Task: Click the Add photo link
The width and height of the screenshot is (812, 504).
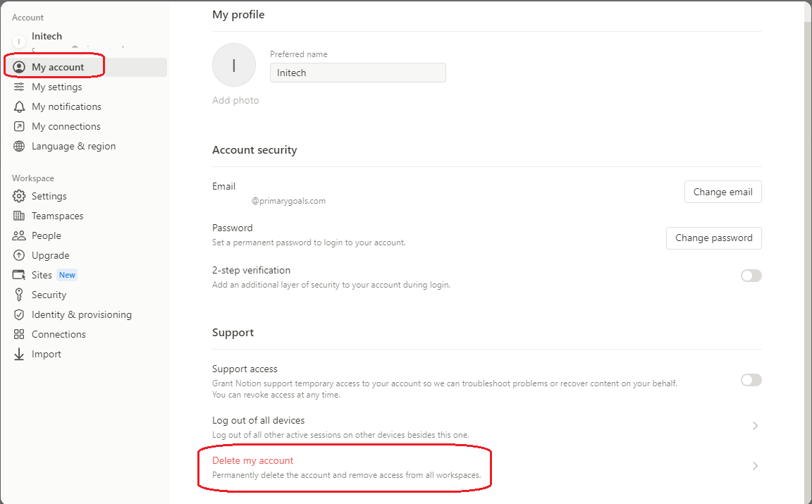Action: point(235,100)
